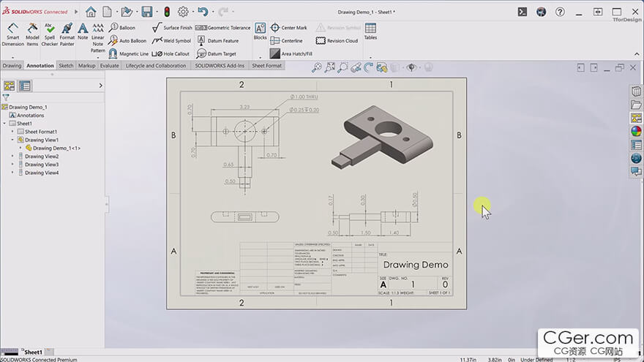Switch to the Sketch tab
The height and width of the screenshot is (362, 644).
(x=66, y=66)
